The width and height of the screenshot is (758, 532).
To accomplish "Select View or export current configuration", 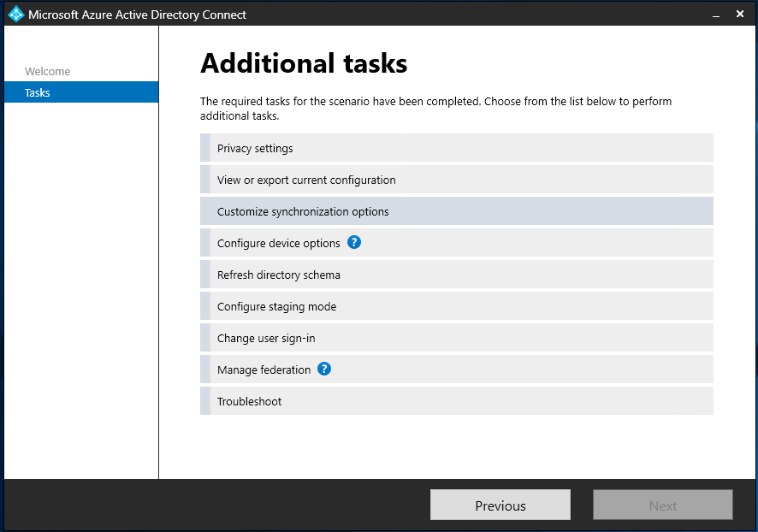I will (x=306, y=180).
